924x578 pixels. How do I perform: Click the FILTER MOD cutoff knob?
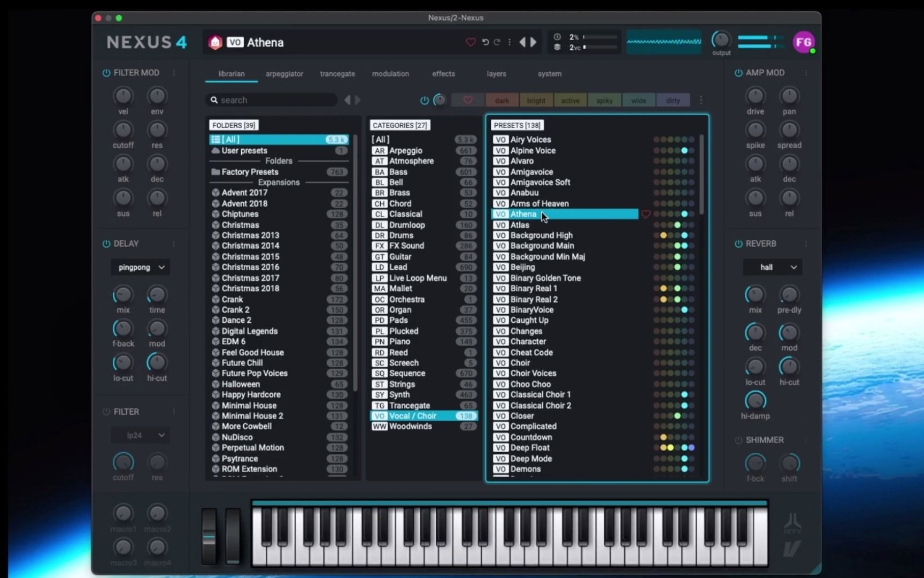[123, 130]
